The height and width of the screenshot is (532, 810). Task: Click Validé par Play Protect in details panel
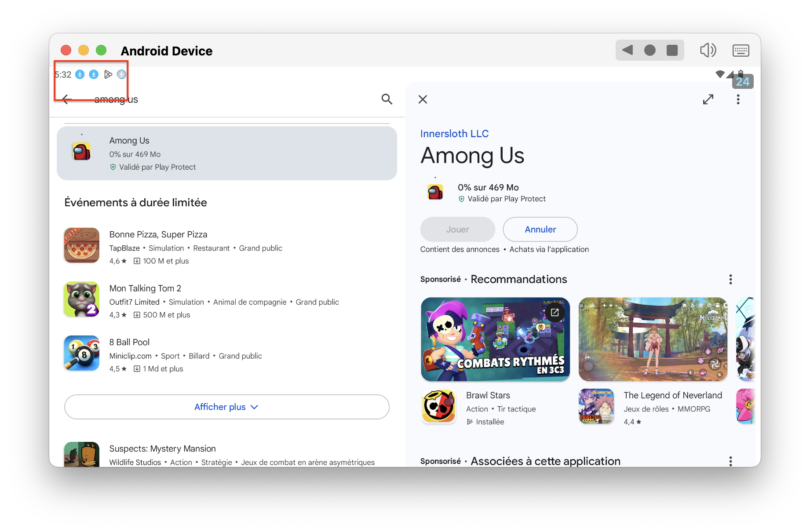click(507, 199)
